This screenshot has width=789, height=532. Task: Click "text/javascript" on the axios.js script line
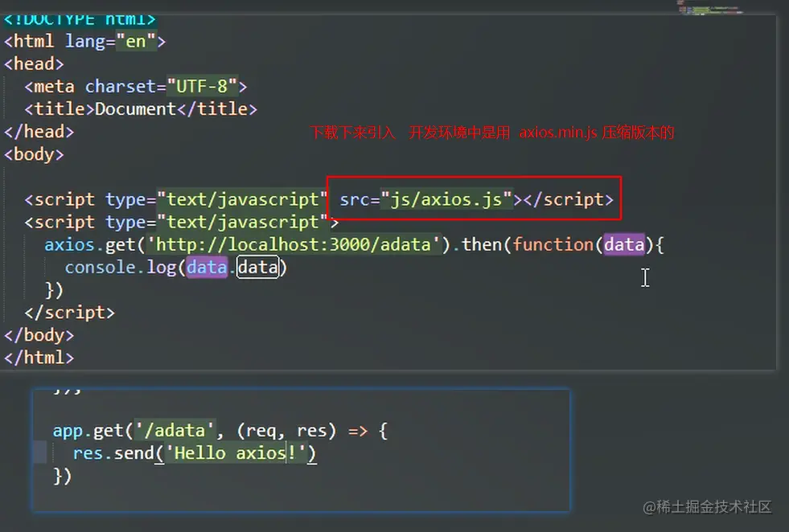click(242, 199)
